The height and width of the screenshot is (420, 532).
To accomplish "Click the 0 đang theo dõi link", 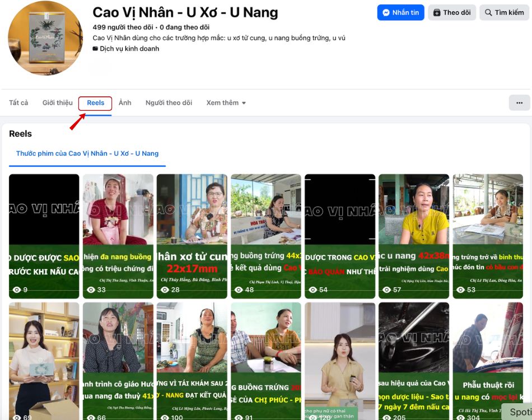I will point(185,27).
